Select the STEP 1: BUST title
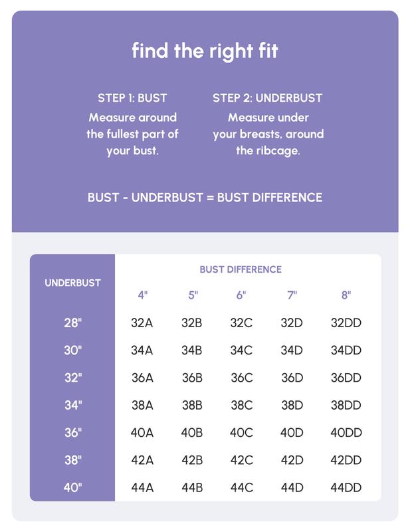The image size is (410, 532). [132, 98]
